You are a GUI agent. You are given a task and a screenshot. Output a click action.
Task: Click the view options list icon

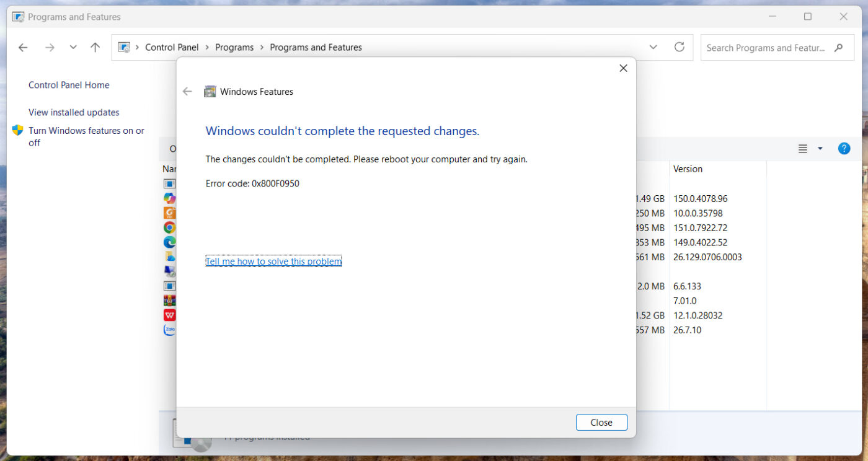pos(803,149)
